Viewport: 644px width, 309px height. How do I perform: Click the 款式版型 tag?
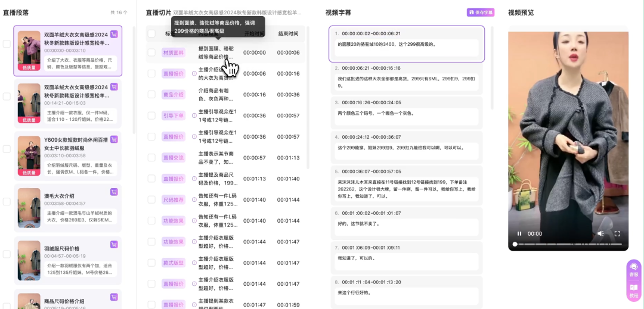[x=174, y=263]
